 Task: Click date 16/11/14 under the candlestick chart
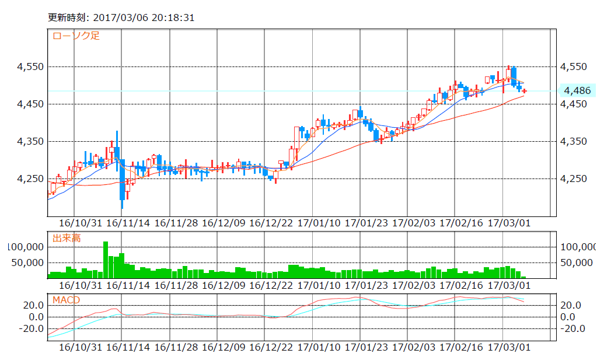128,223
